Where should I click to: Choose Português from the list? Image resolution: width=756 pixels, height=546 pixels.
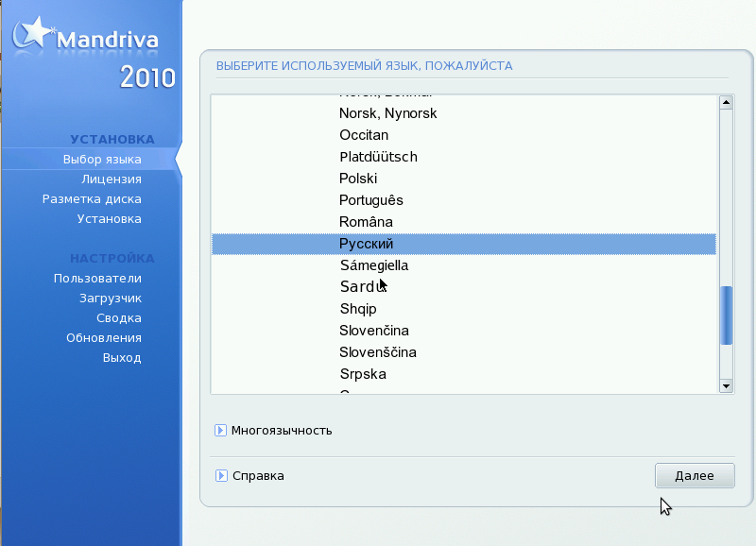370,200
